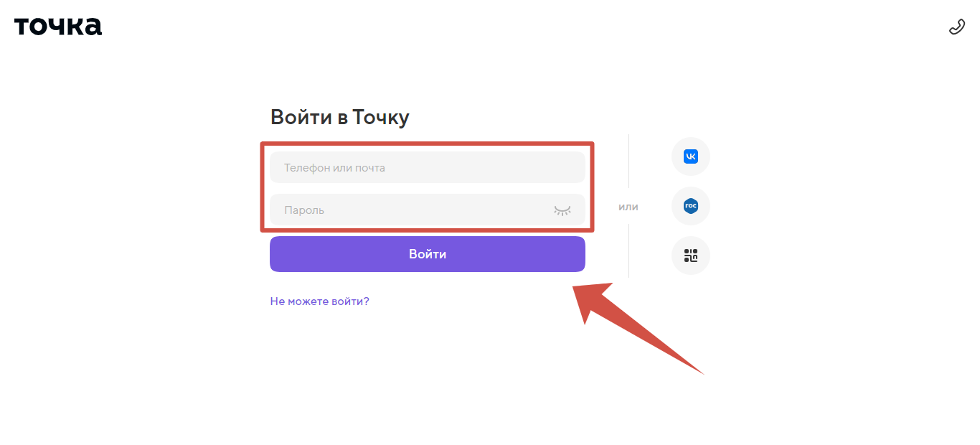Sign in with the VK icon
980x445 pixels.
click(x=690, y=156)
